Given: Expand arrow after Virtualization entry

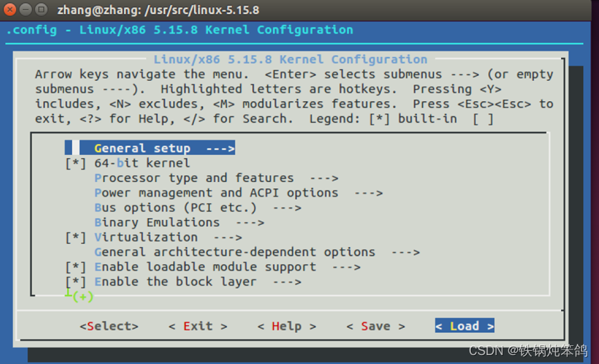Looking at the screenshot, I should pos(228,237).
